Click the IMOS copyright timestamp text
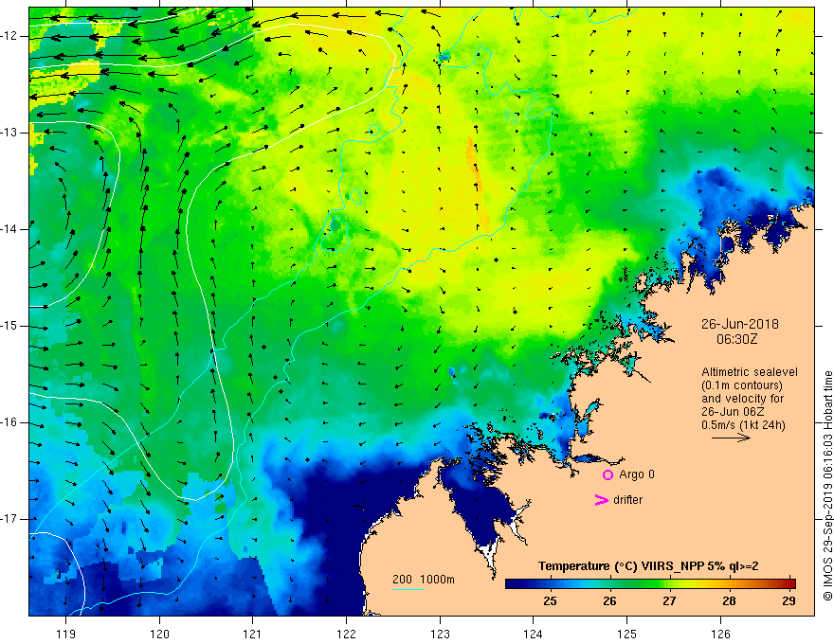The height and width of the screenshot is (644, 834). 827,486
